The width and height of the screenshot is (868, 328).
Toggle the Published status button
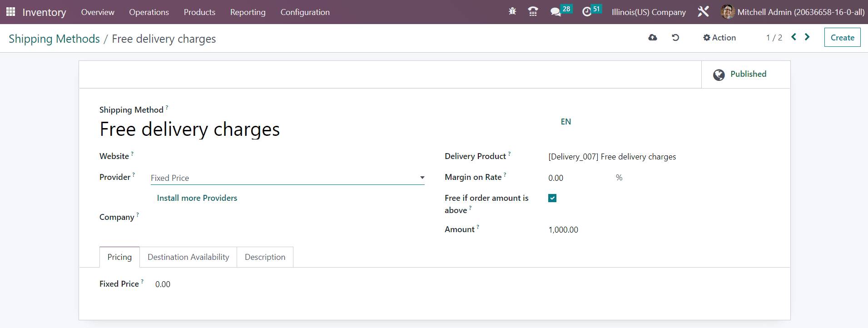click(x=746, y=75)
